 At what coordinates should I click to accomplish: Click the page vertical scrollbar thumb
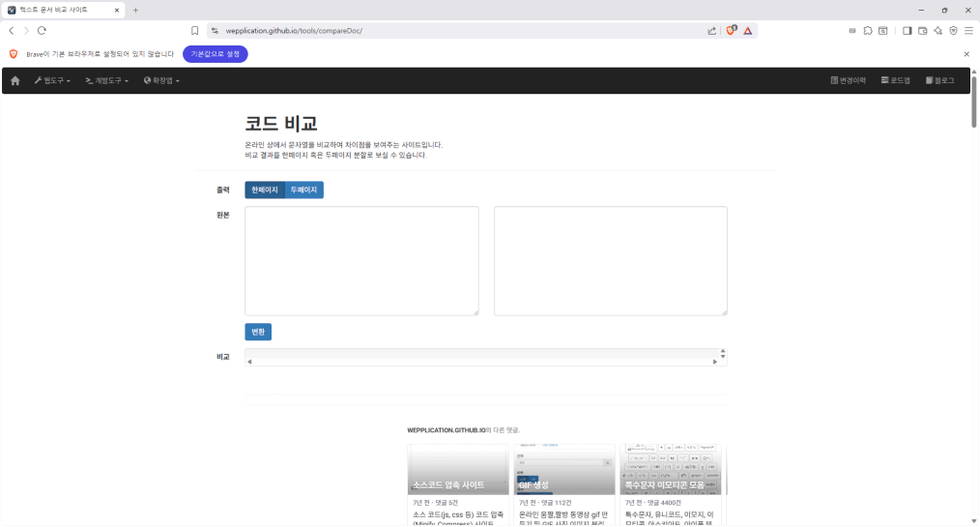pyautogui.click(x=974, y=102)
